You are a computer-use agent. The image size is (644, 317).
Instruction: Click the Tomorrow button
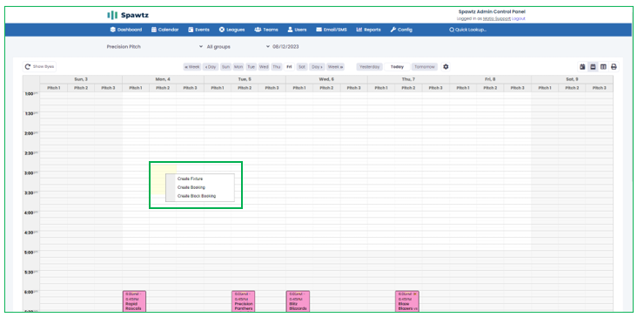point(425,66)
